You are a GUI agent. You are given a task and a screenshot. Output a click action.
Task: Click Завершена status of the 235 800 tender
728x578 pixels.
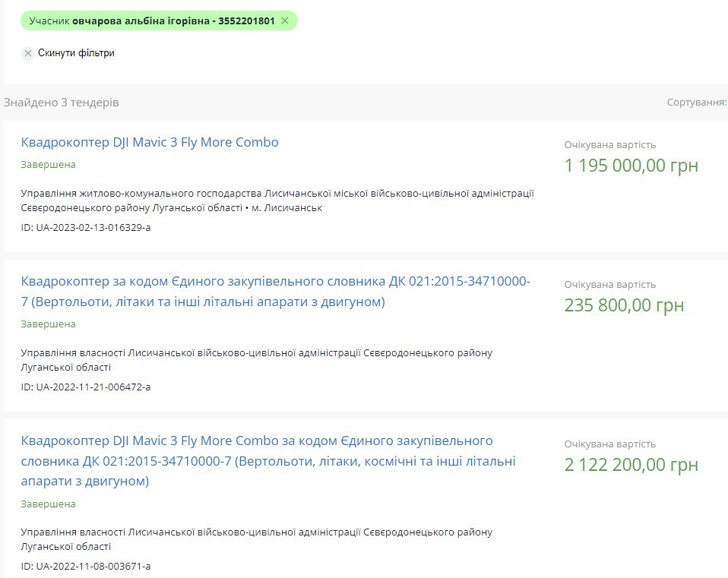[x=48, y=324]
